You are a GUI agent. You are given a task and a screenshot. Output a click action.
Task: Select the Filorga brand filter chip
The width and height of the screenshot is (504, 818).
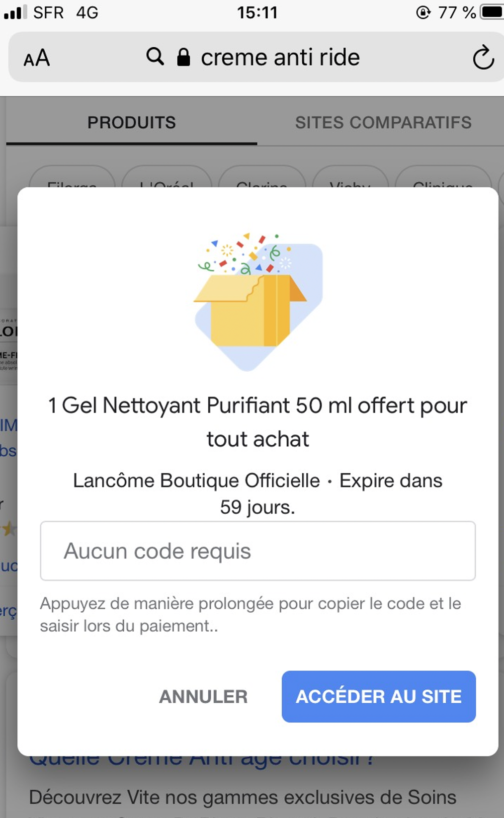[73, 180]
